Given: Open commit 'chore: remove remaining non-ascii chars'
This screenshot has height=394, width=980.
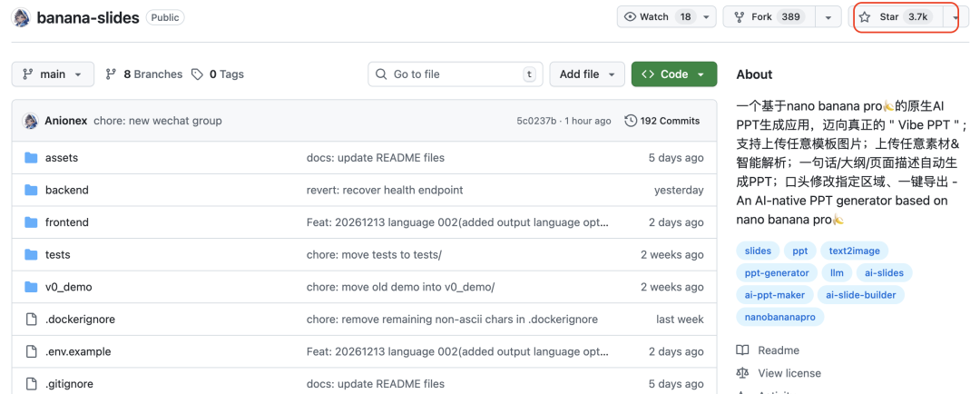Looking at the screenshot, I should [x=452, y=320].
